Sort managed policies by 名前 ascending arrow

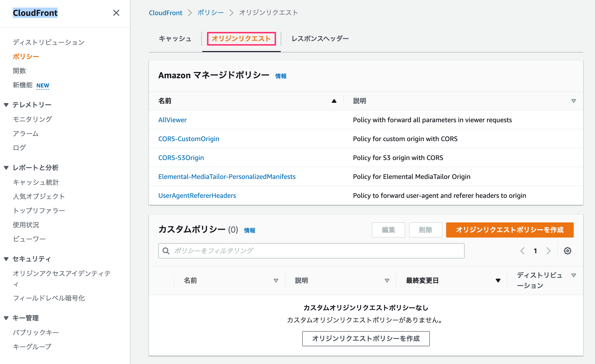[x=334, y=101]
